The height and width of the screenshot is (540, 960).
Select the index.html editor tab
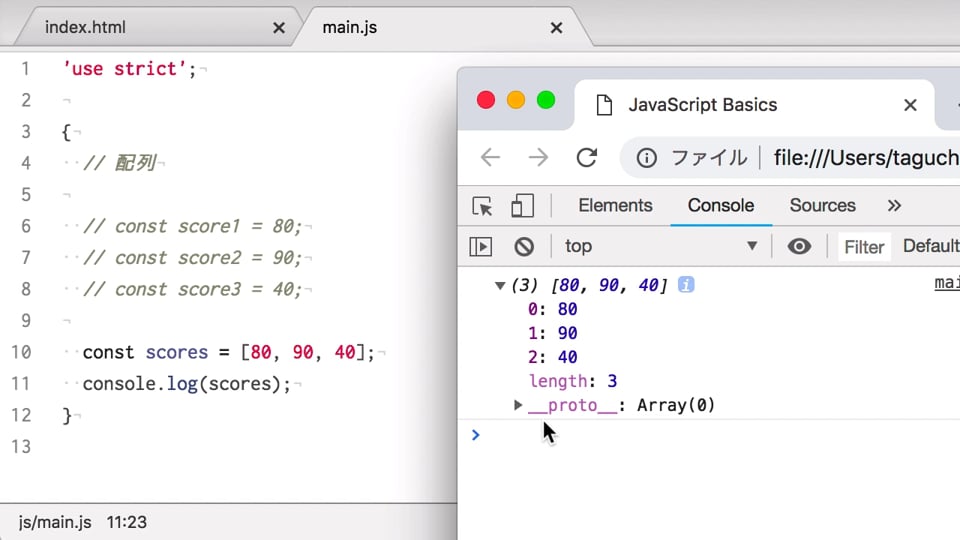click(86, 28)
